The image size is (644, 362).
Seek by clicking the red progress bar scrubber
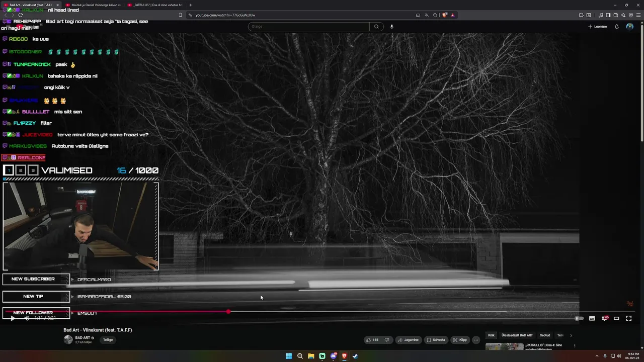point(228,312)
